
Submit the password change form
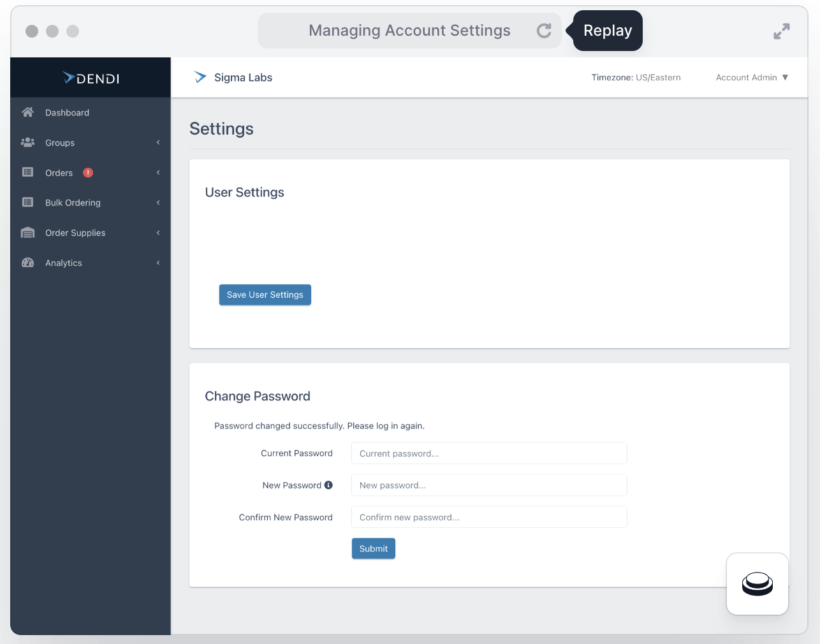click(374, 548)
